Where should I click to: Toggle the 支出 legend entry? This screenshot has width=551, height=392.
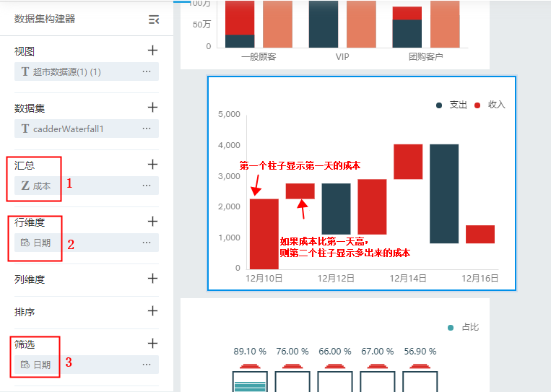[x=451, y=105]
